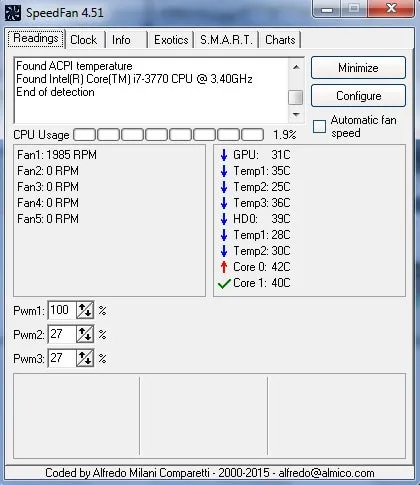Show the Charts tab
This screenshot has height=485, width=420.
click(280, 40)
